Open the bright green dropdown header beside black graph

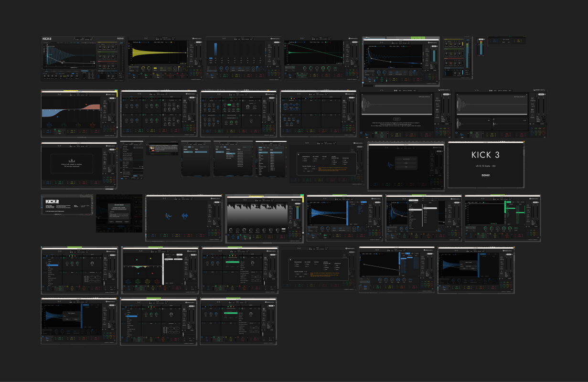[x=508, y=203]
